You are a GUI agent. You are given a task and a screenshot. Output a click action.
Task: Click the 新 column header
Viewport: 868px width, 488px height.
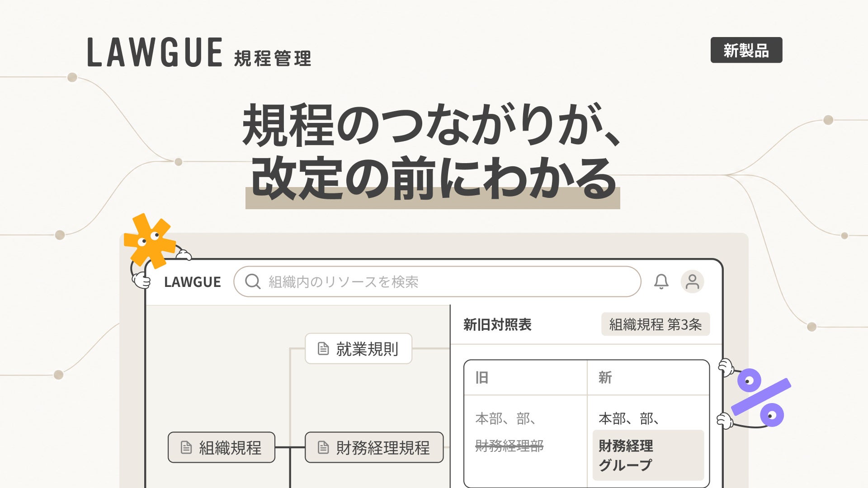(605, 377)
